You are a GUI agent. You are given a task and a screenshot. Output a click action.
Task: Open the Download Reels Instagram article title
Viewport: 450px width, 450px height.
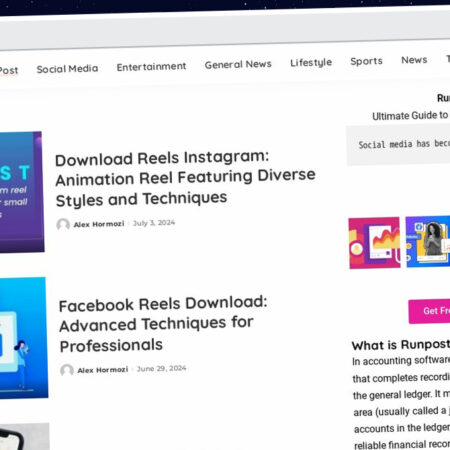185,178
